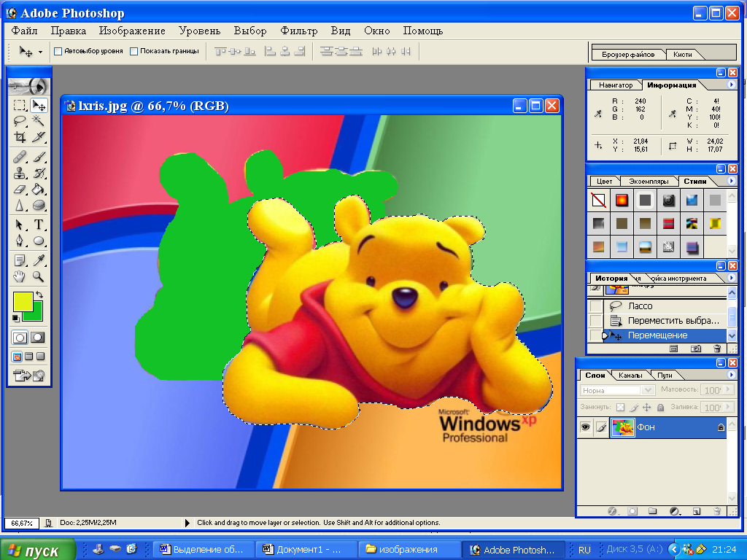Select the Clone Stamp tool
Screen dimensions: 747x560
[20, 173]
